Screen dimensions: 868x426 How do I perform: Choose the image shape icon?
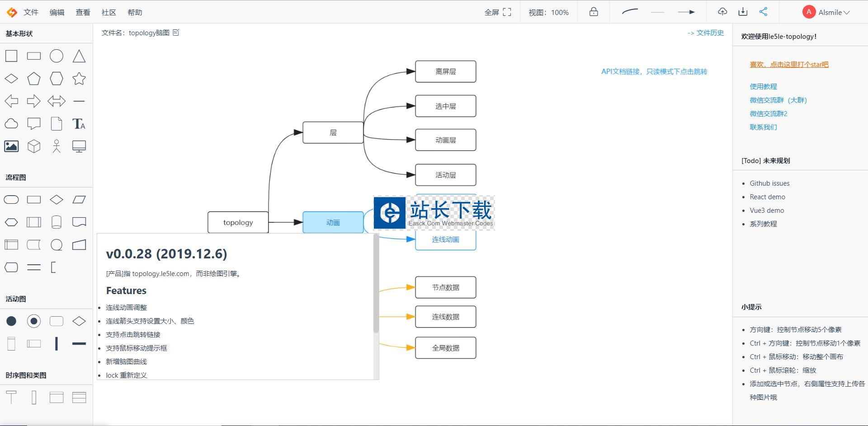11,146
